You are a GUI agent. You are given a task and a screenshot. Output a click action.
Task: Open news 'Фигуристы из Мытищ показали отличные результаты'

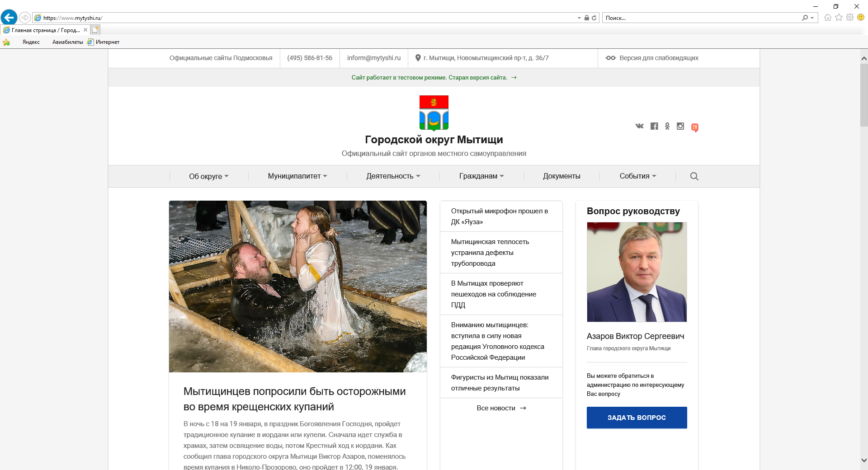click(x=500, y=383)
